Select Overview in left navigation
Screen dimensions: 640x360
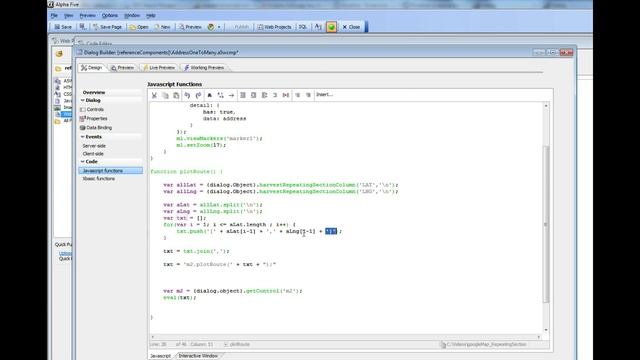coord(94,93)
